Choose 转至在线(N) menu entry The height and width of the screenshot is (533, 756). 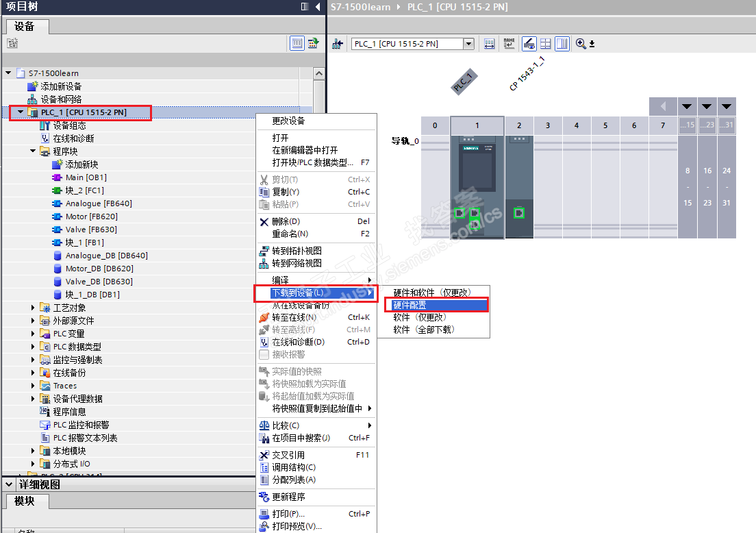coord(316,317)
